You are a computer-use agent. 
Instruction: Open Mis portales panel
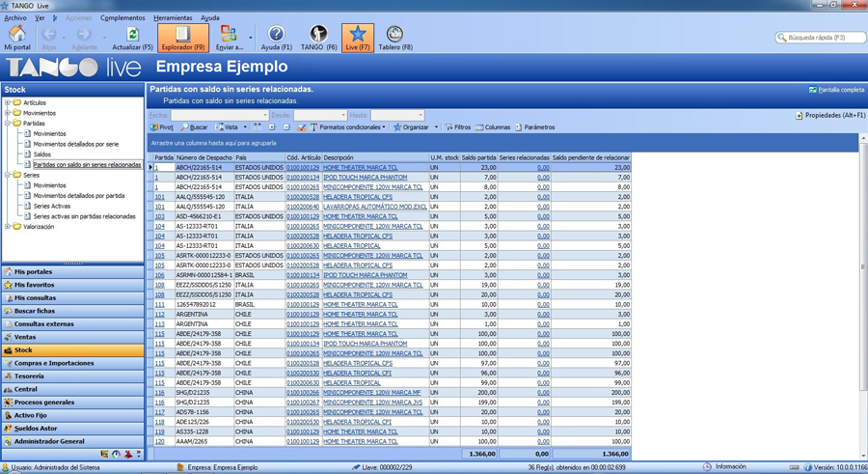tap(73, 271)
